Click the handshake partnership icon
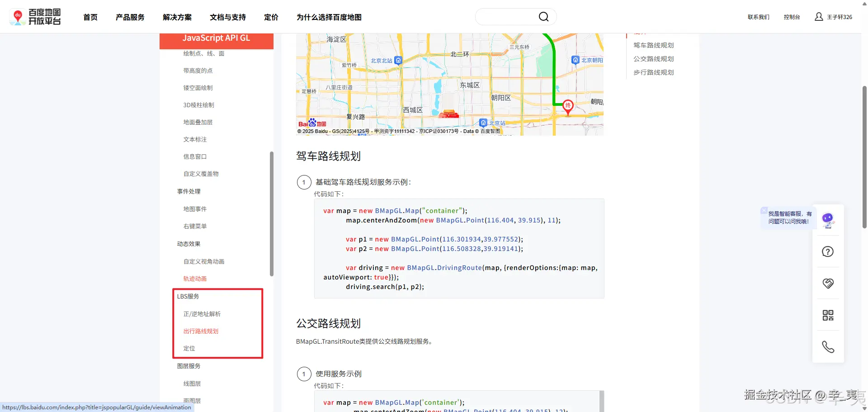868x412 pixels. point(828,283)
